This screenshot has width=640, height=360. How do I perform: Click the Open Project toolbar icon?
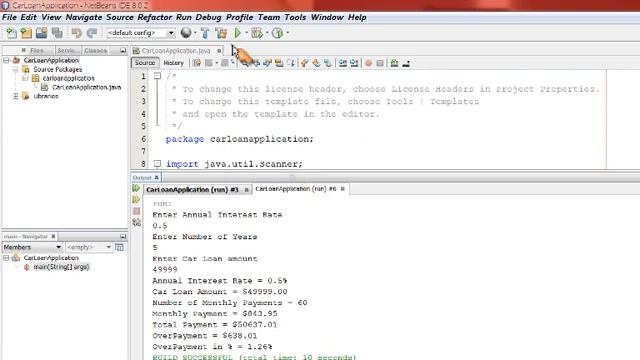[41, 33]
